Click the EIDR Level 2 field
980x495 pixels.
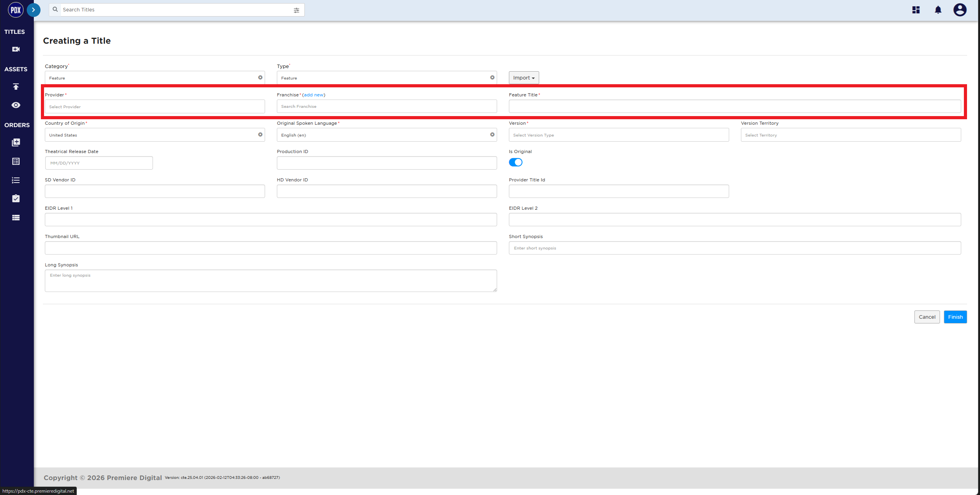pyautogui.click(x=735, y=220)
